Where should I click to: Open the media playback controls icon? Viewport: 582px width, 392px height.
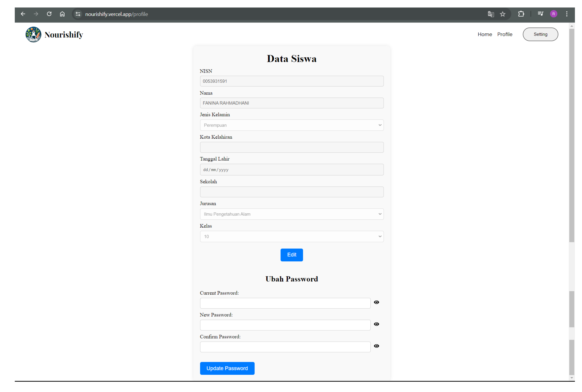tap(540, 14)
